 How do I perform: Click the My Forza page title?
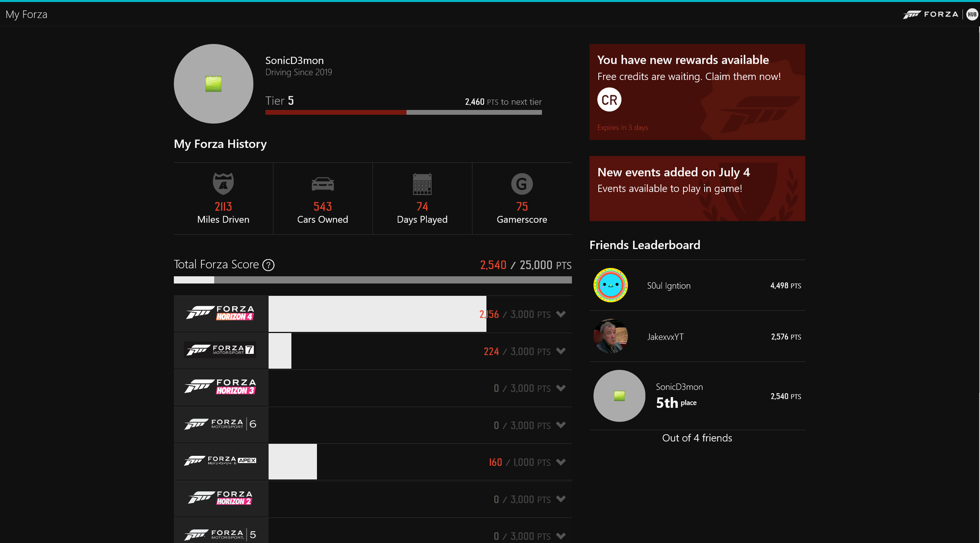coord(26,14)
